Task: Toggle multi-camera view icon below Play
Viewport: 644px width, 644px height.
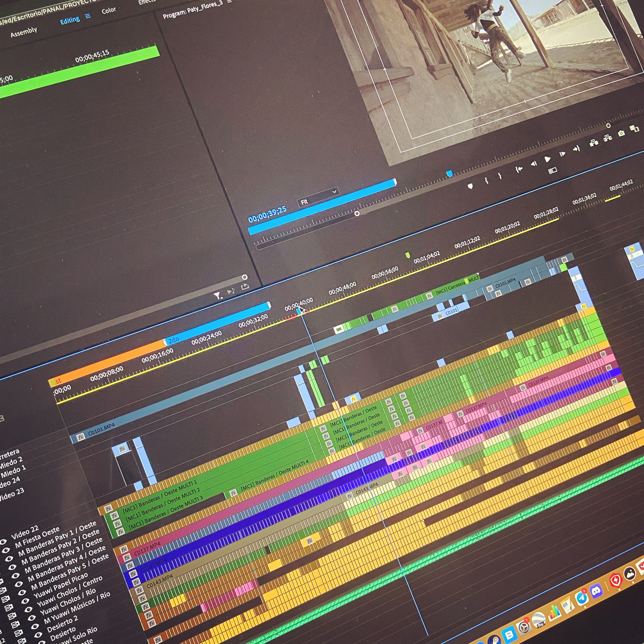Action: [552, 171]
